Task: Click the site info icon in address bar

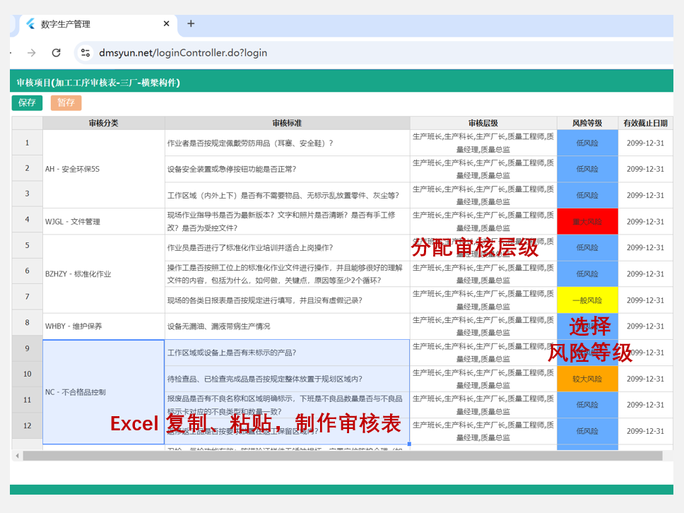Action: [x=84, y=53]
